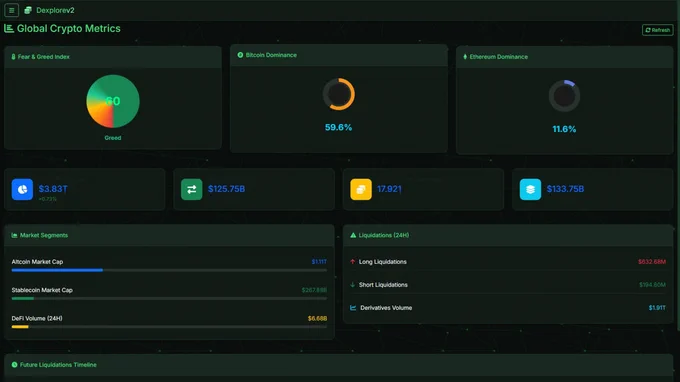Click the Bitcoin Dominance header icon
The width and height of the screenshot is (680, 382).
[x=240, y=55]
